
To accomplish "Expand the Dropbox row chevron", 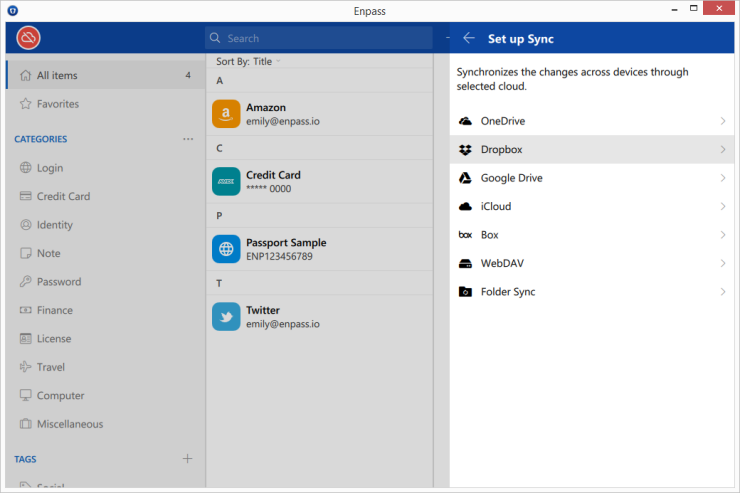I will pyautogui.click(x=723, y=150).
